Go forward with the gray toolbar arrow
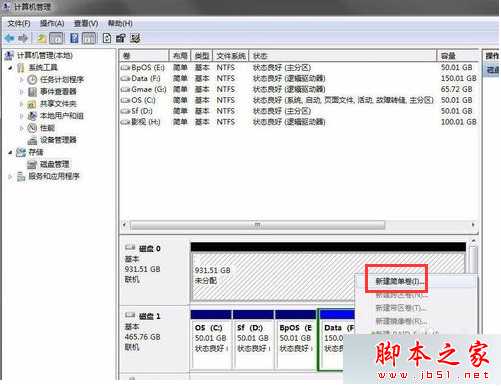Viewport: 501px width, 386px height. [23, 38]
